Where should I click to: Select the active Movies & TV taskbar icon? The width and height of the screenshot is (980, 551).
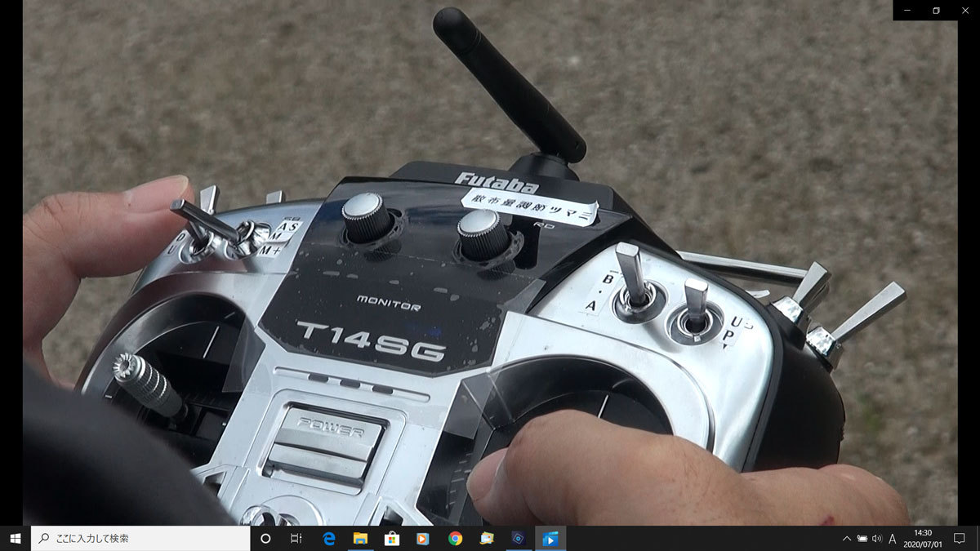click(x=550, y=539)
